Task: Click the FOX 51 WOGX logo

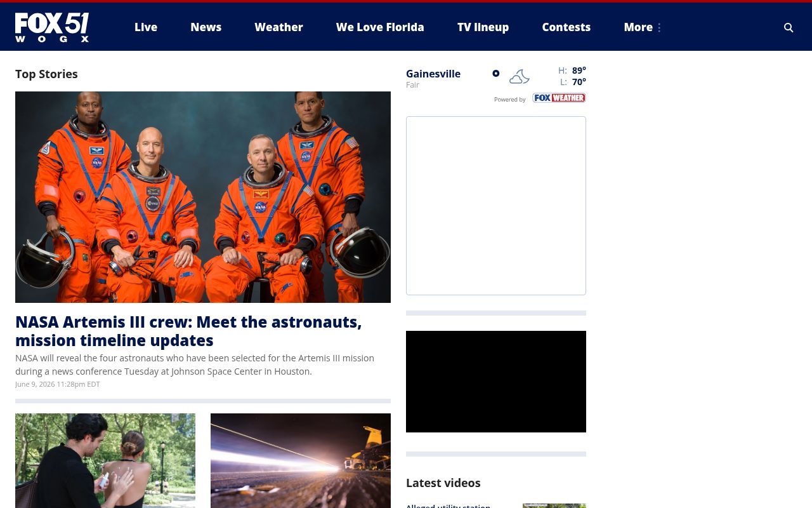Action: (x=52, y=27)
